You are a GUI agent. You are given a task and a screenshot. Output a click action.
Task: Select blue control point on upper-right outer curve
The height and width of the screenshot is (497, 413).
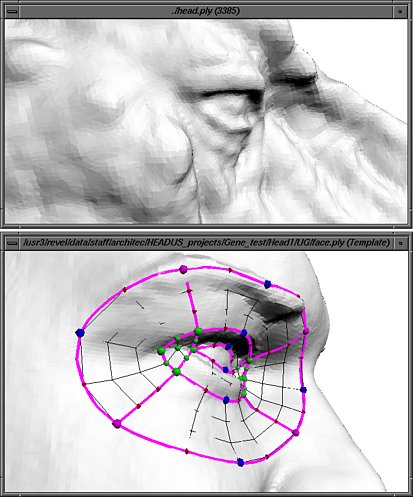tap(267, 284)
